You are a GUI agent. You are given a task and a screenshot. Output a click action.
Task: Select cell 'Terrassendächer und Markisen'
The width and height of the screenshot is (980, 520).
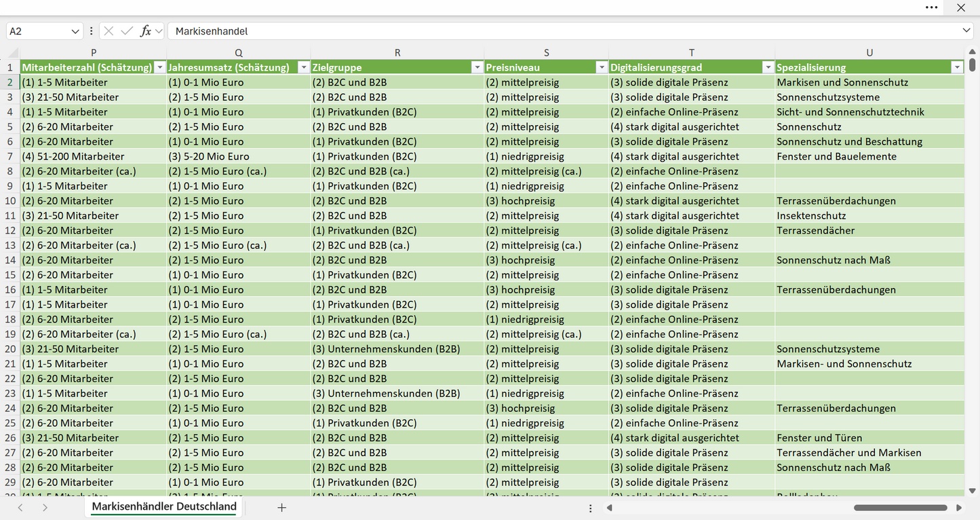[x=869, y=453]
